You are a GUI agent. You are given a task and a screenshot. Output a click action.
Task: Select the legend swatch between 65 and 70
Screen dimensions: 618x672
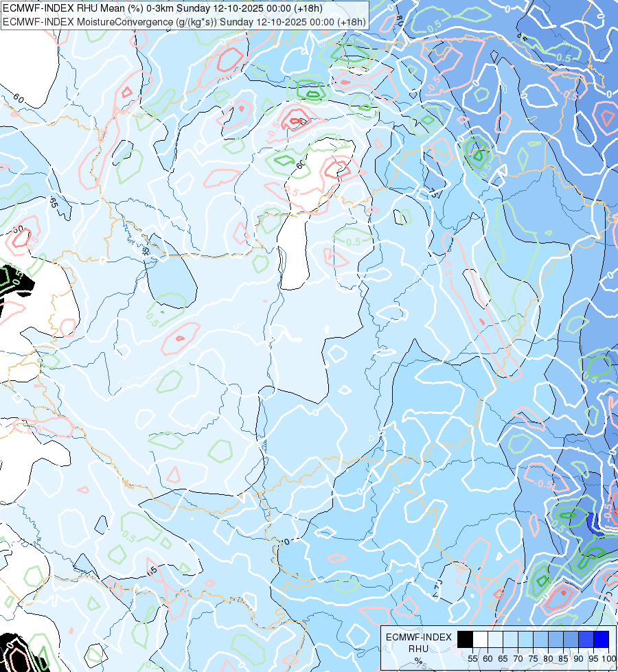tap(510, 638)
